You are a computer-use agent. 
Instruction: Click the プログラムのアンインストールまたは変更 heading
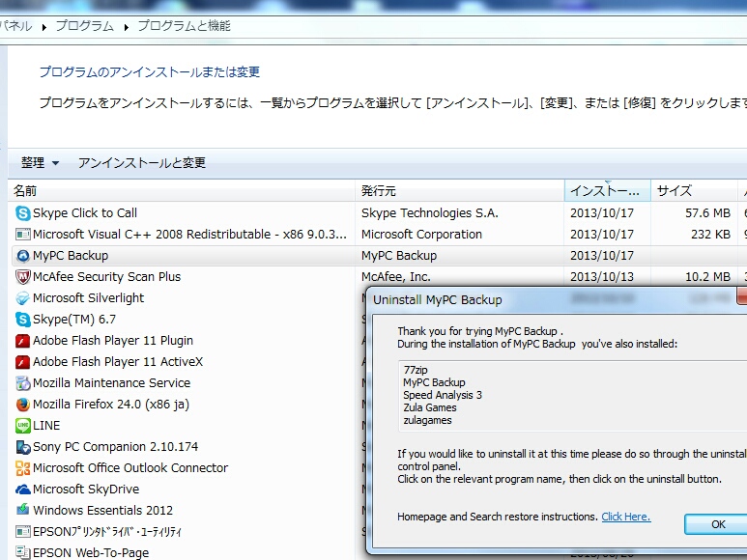pos(150,71)
